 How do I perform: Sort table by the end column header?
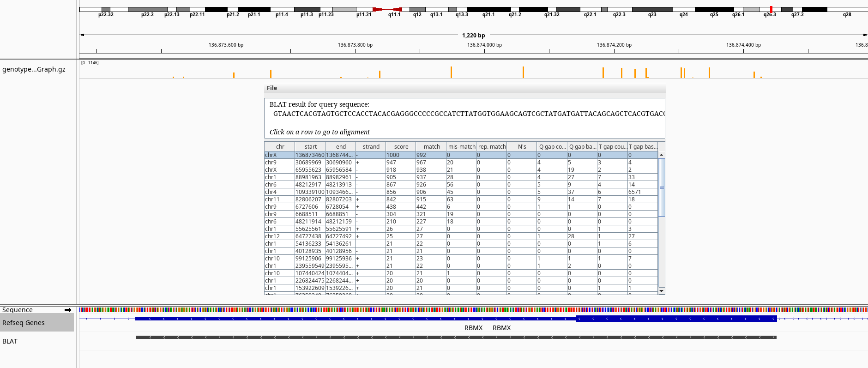click(340, 147)
